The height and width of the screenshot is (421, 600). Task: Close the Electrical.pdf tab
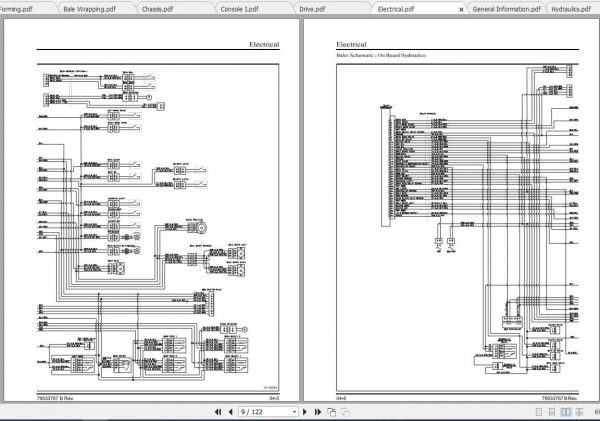(461, 10)
